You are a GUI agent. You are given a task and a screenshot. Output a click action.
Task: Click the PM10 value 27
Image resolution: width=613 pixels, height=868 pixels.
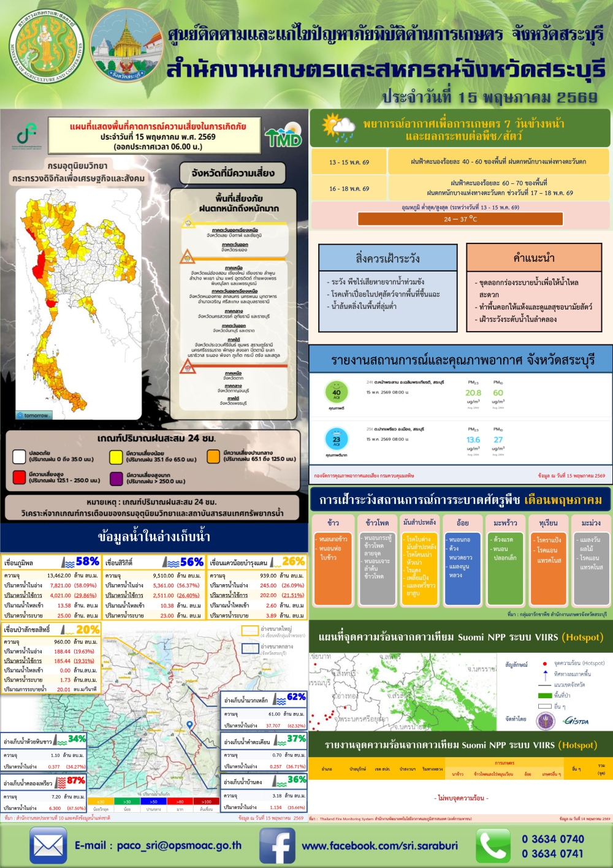click(498, 440)
